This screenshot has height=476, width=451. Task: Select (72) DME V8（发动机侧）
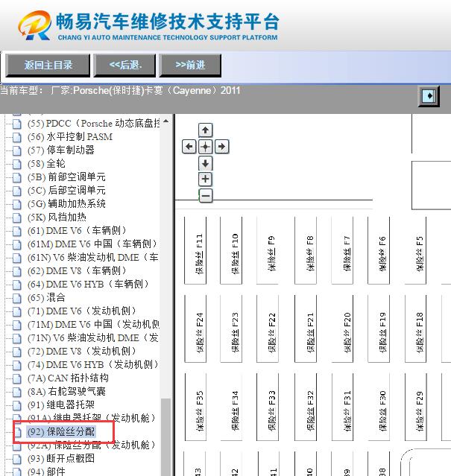click(x=82, y=352)
